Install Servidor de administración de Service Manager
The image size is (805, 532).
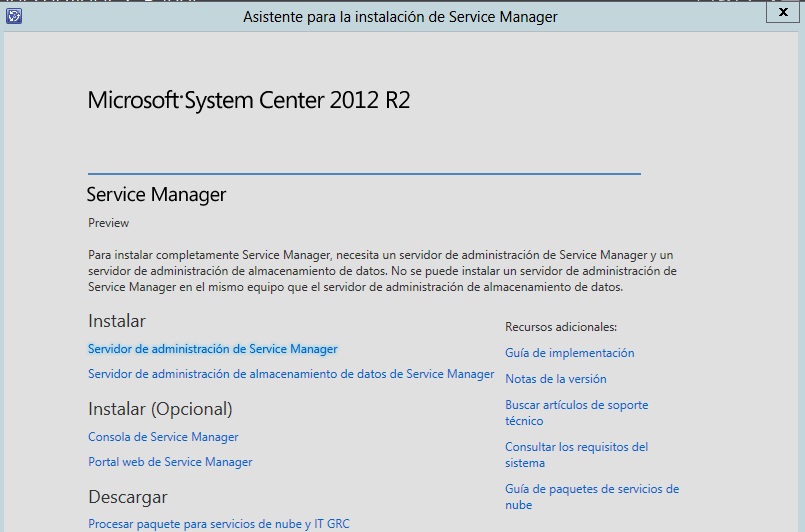pyautogui.click(x=212, y=349)
